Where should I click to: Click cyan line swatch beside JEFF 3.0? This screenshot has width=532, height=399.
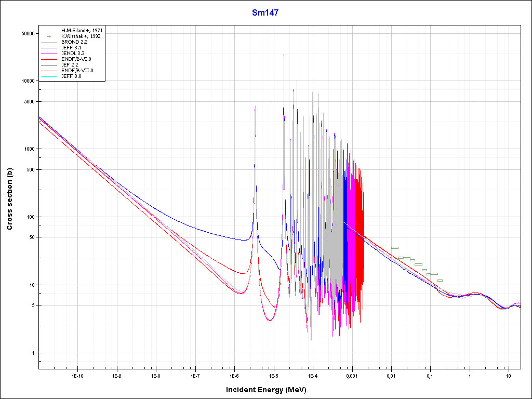[x=49, y=76]
